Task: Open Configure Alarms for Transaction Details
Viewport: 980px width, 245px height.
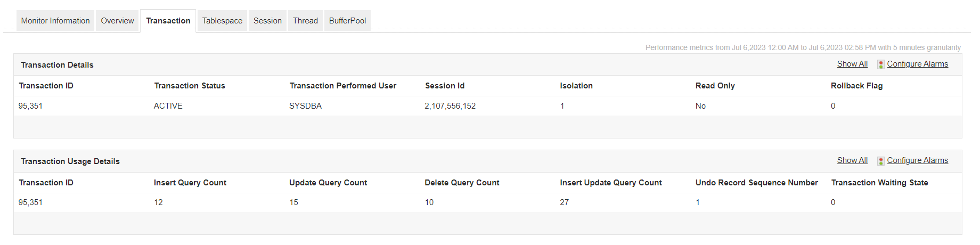Action: 917,64
